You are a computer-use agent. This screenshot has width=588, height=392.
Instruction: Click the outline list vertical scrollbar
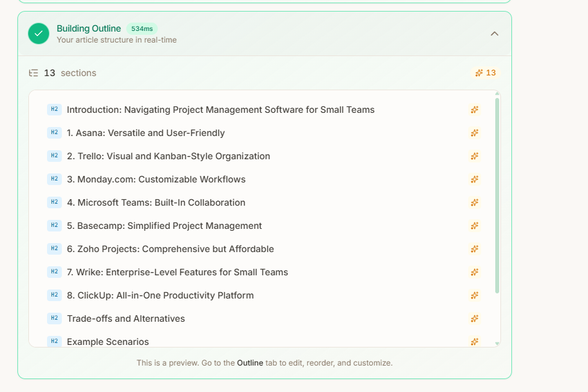(x=497, y=193)
